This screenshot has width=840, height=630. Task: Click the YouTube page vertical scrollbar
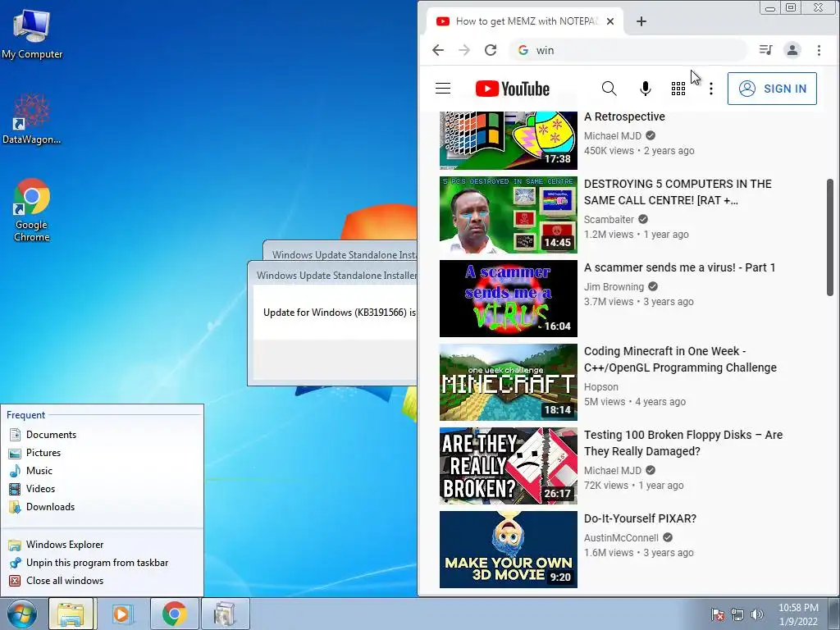point(830,237)
